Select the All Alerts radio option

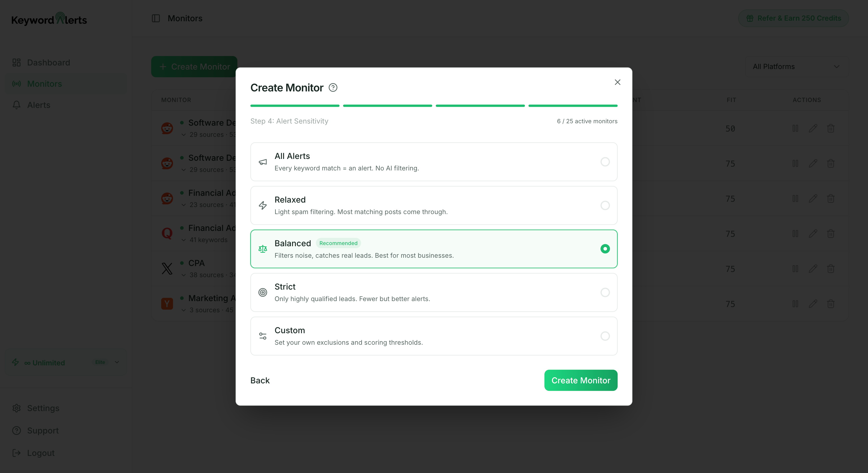pyautogui.click(x=605, y=162)
